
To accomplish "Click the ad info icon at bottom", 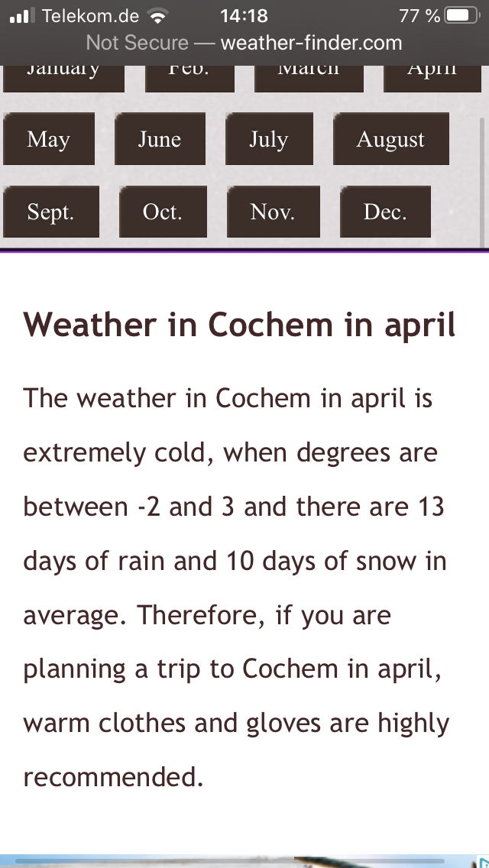I will 482,861.
